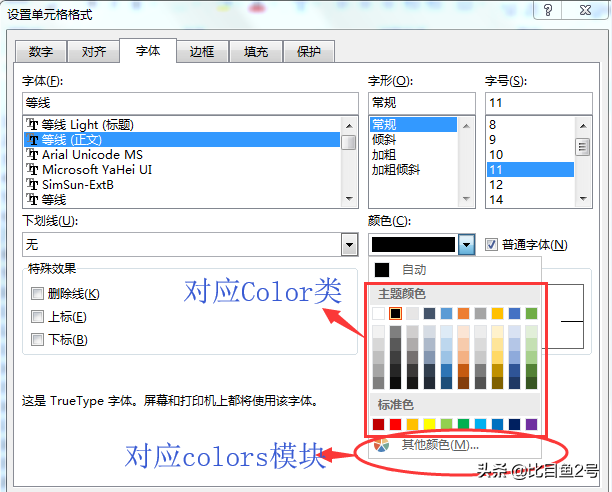
Task: Click size list scroll down arrow
Action: click(x=583, y=199)
